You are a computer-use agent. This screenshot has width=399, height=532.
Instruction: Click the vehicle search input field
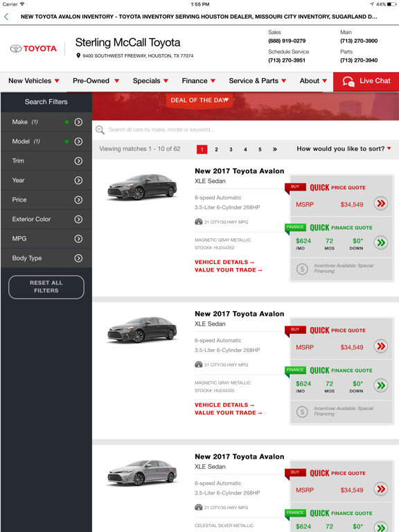246,130
